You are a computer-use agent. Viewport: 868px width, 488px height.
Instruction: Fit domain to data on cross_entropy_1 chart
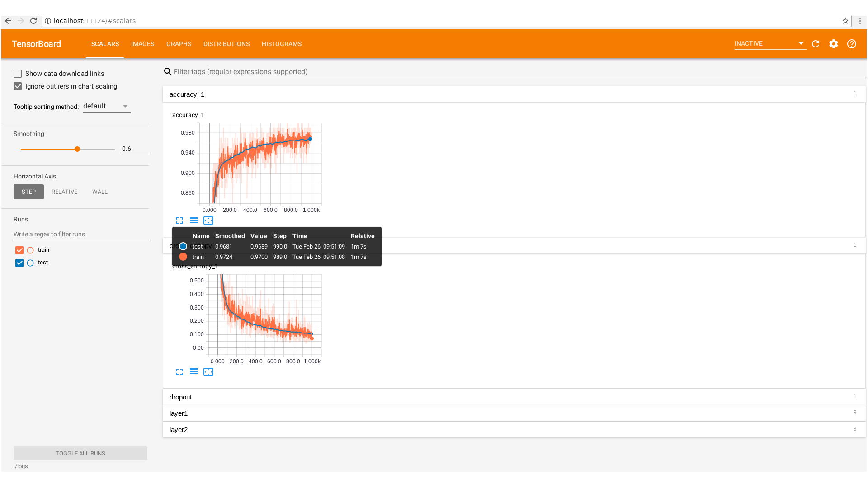point(208,372)
